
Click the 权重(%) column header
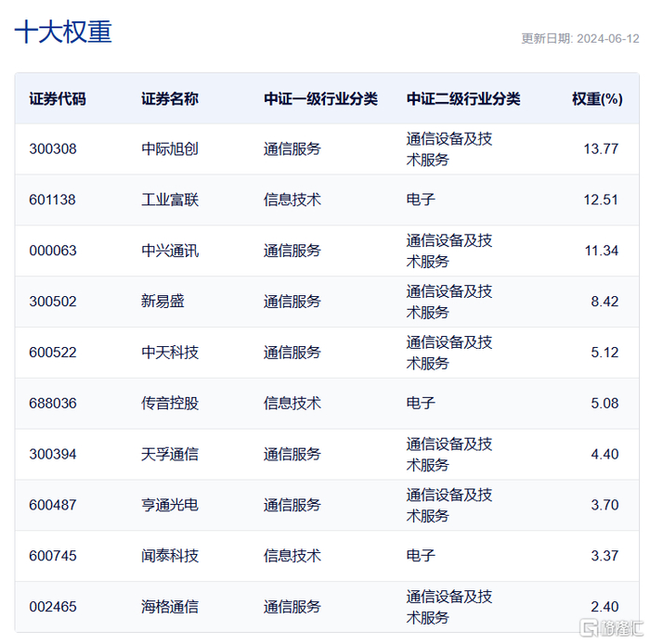coord(597,98)
